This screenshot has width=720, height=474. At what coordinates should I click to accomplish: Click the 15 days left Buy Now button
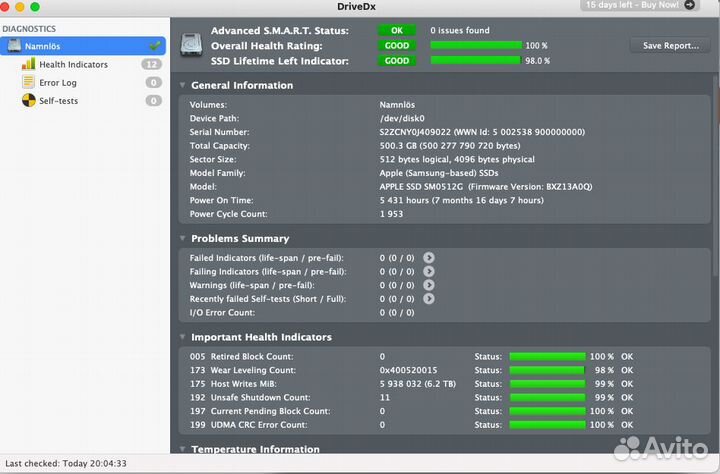[639, 5]
